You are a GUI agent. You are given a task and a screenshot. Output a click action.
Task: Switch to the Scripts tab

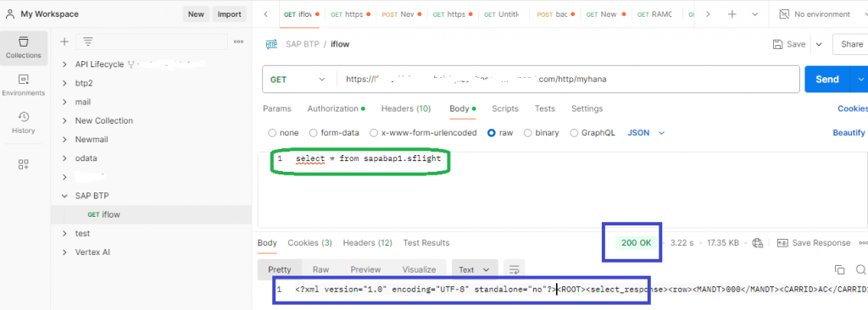click(505, 108)
